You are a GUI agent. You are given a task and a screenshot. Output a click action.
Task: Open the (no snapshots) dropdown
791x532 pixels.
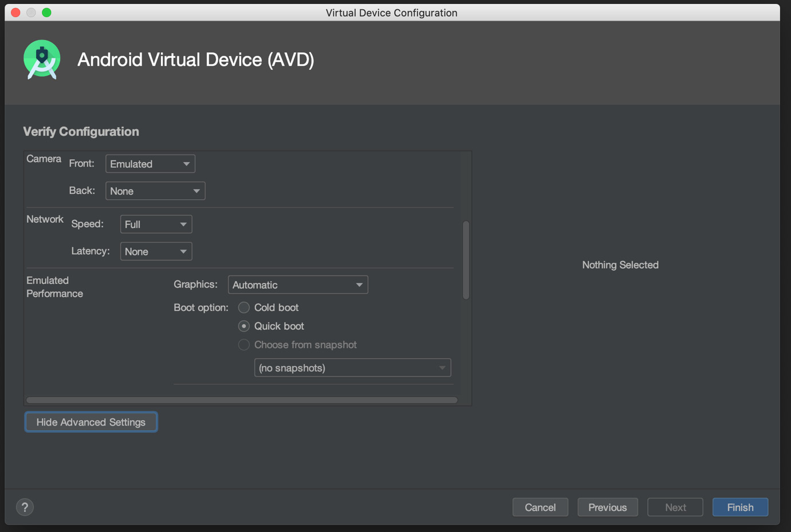click(x=352, y=368)
